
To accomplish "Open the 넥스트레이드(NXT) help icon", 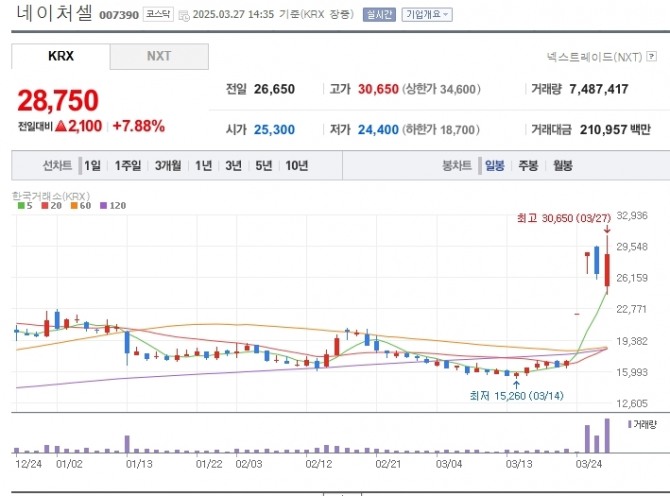I will 651,56.
